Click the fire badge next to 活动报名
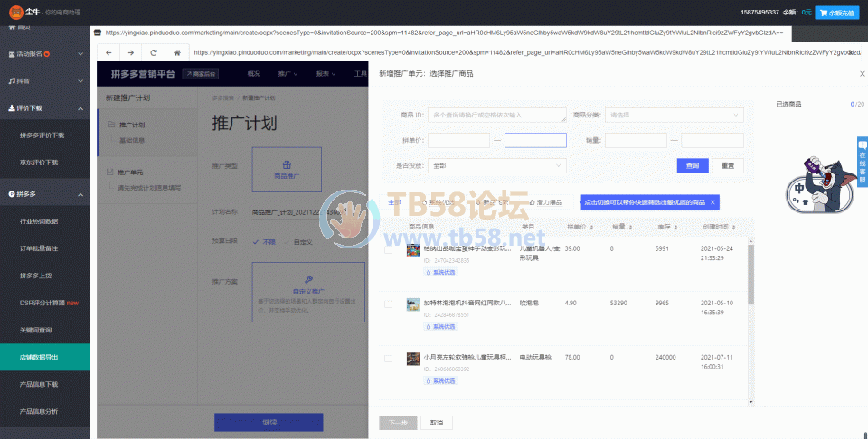Image resolution: width=868 pixels, height=439 pixels. 47,54
